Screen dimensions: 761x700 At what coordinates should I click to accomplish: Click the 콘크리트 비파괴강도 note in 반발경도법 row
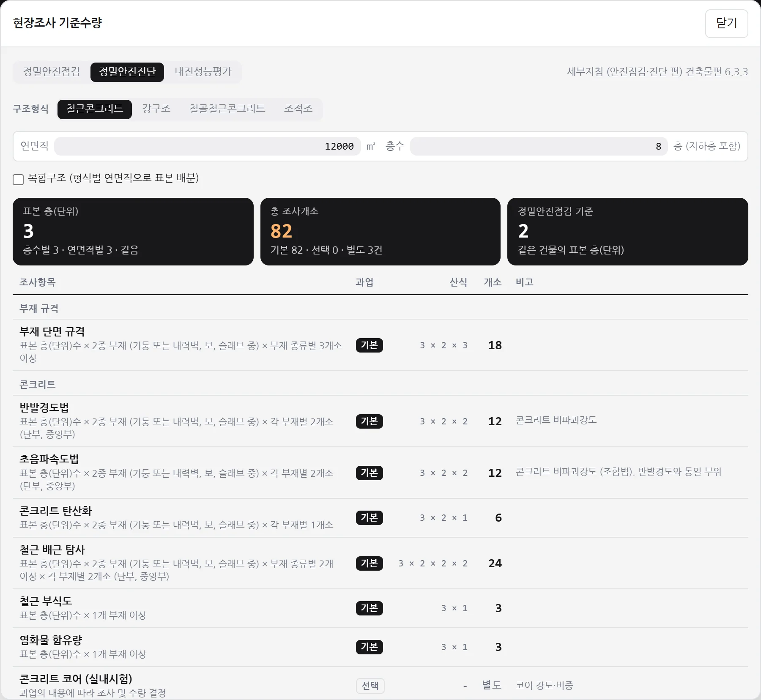[x=556, y=420]
